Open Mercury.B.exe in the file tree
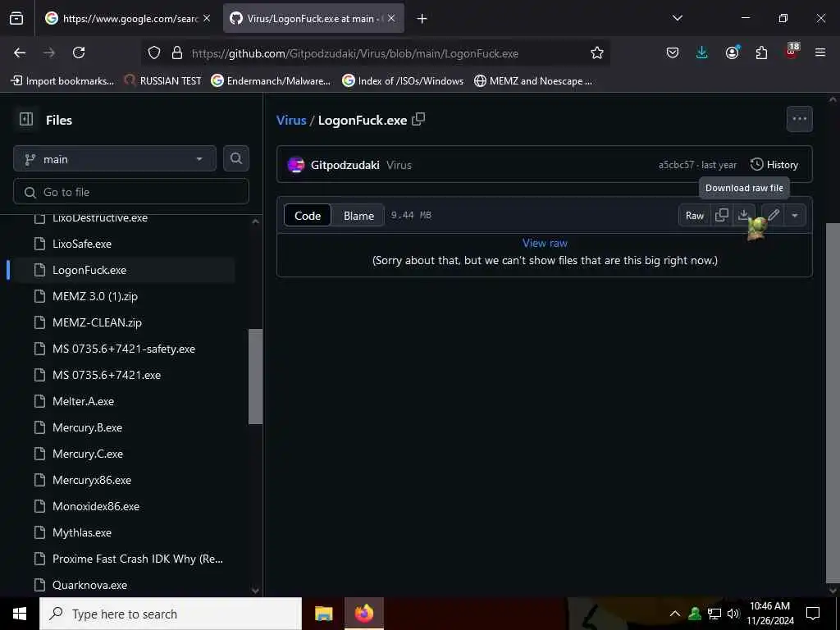Viewport: 840px width, 630px height. (x=87, y=427)
